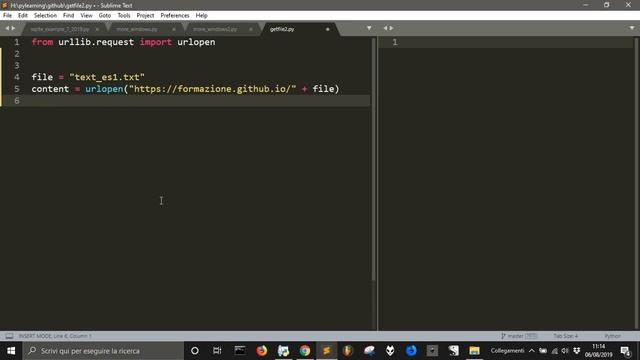Open the notification center icon

click(x=625, y=351)
